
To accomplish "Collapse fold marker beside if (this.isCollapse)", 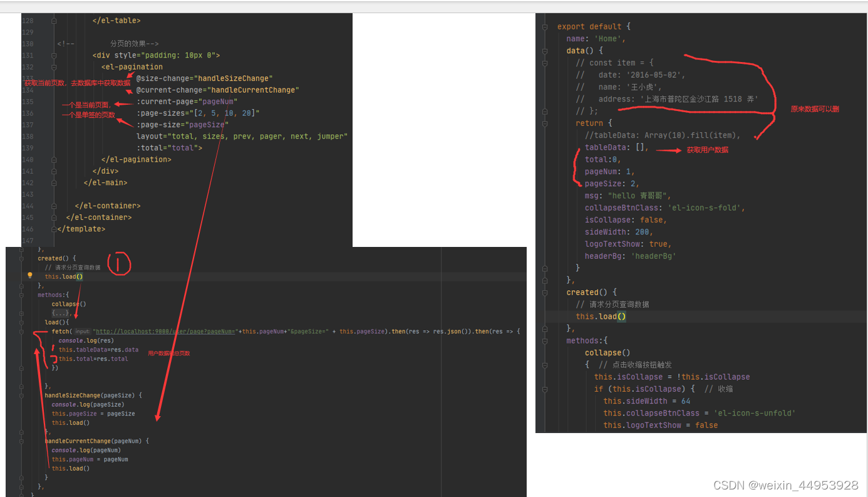I will [x=545, y=389].
